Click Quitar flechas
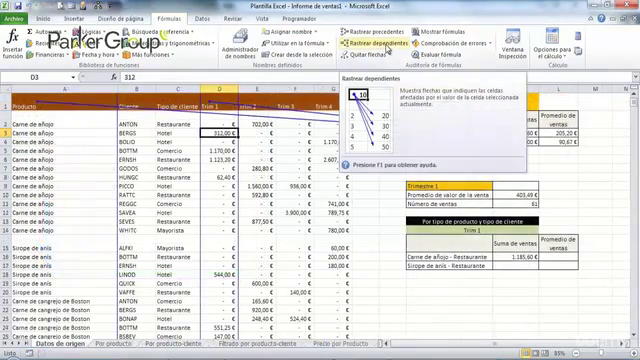 [x=363, y=54]
